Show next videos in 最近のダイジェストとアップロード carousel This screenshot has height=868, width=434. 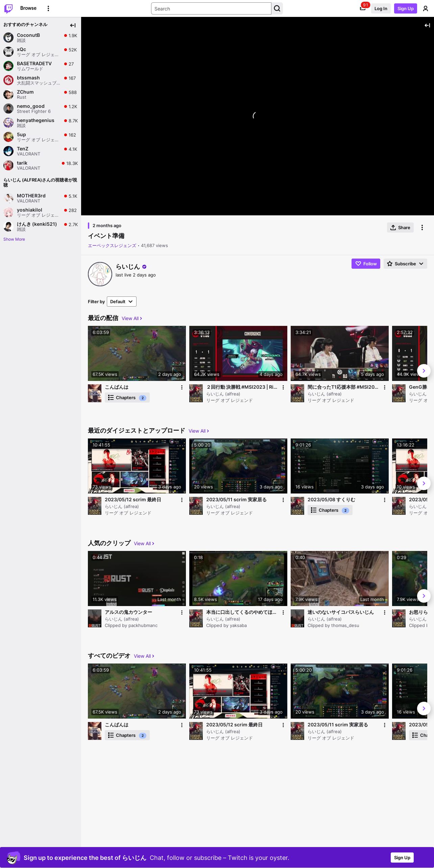tap(424, 483)
